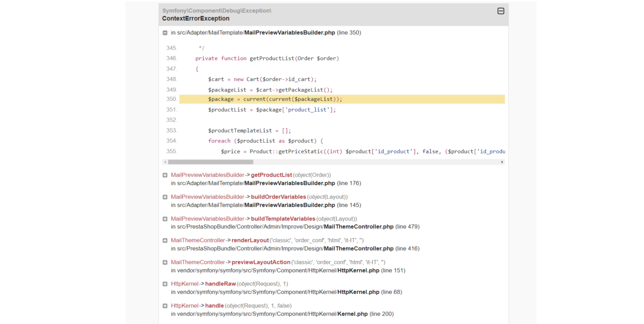Image resolution: width=644 pixels, height=324 pixels.
Task: Collapse the code excerpt for line 350
Action: [165, 33]
